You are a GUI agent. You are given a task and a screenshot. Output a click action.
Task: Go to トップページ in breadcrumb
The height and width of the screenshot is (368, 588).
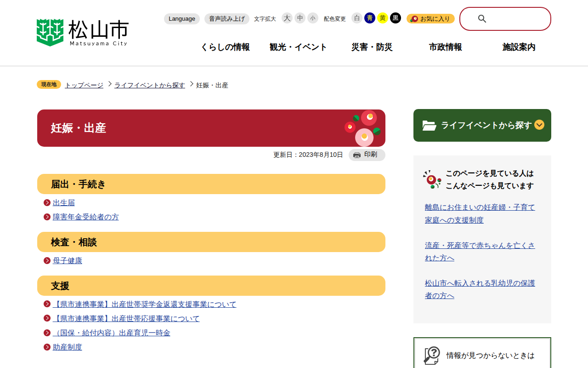(84, 85)
